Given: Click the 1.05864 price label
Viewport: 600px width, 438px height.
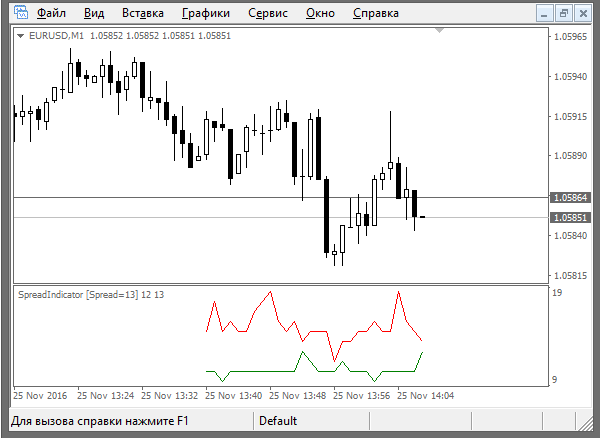Looking at the screenshot, I should point(570,198).
